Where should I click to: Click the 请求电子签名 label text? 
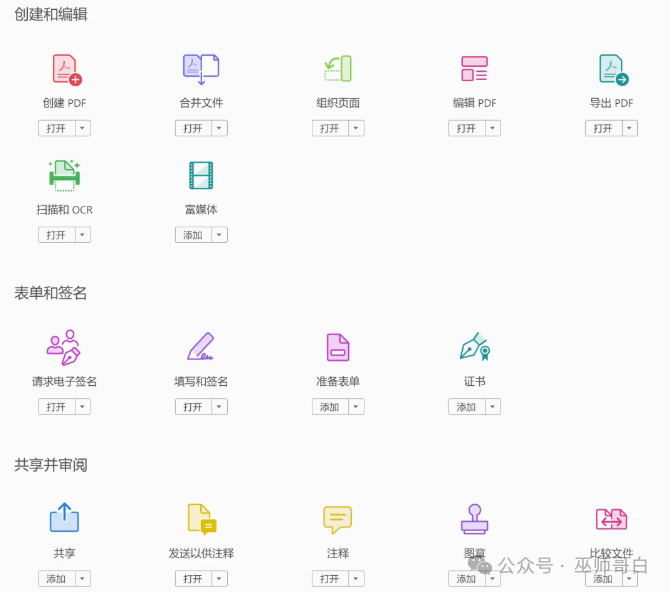point(65,381)
